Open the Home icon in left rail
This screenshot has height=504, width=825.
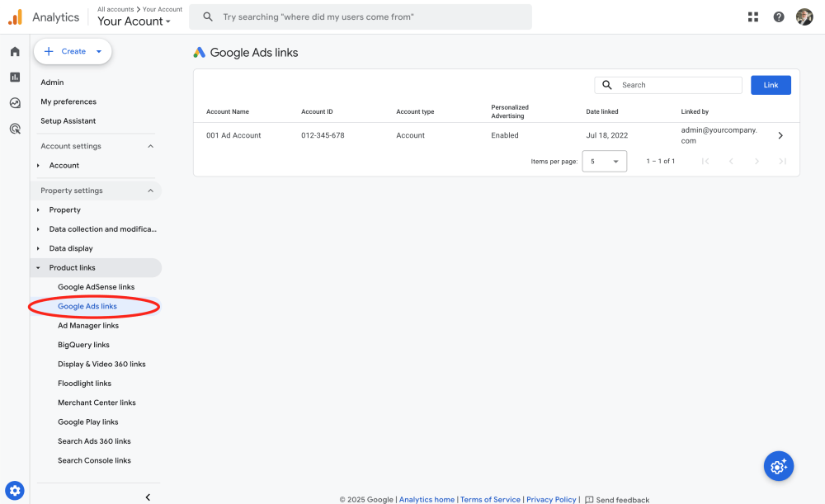[x=15, y=52]
